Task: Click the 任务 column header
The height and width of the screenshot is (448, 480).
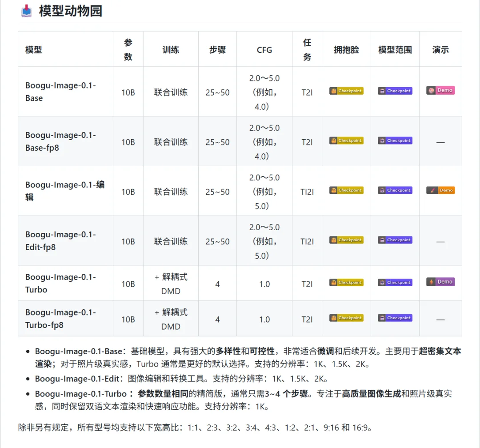Action: [307, 50]
